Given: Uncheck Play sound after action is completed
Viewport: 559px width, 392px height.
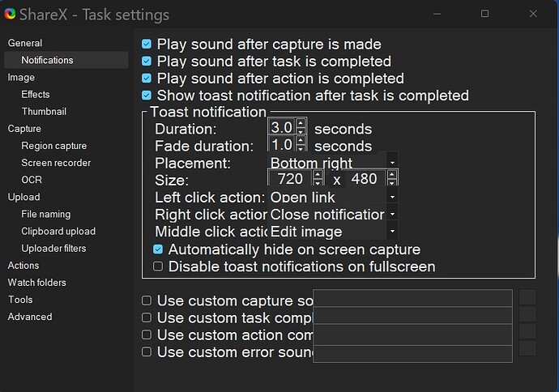Looking at the screenshot, I should [147, 78].
